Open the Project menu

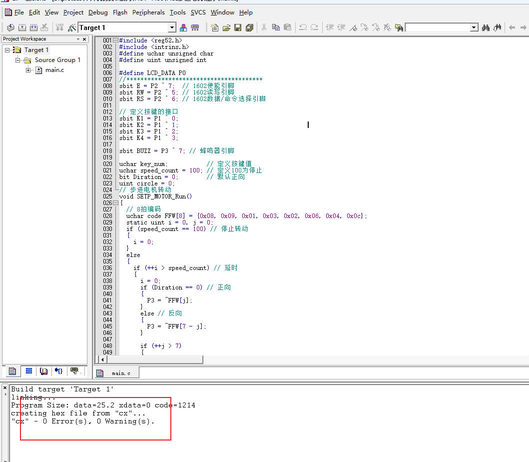[73, 12]
